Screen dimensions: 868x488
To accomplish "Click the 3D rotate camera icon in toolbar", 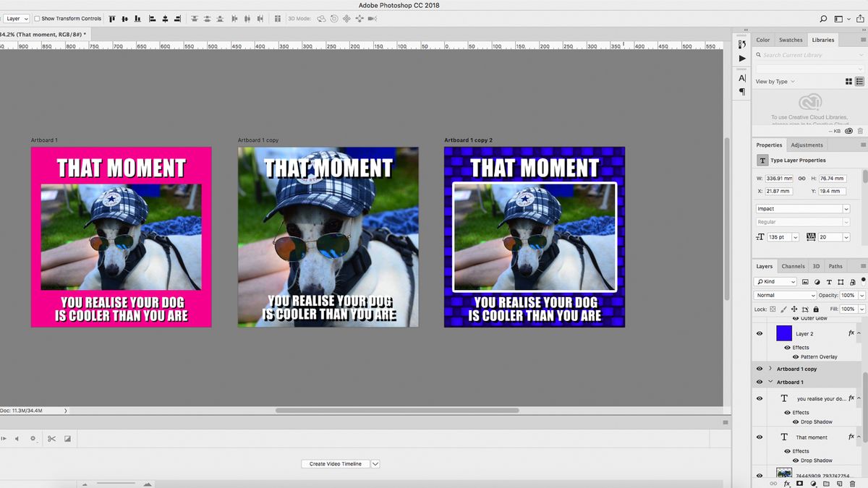I will click(320, 19).
